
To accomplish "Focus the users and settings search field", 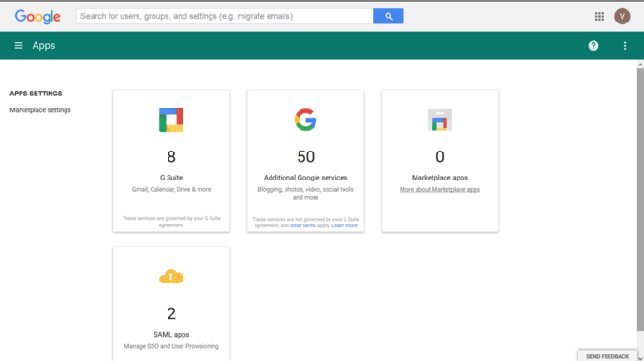I will (x=225, y=17).
